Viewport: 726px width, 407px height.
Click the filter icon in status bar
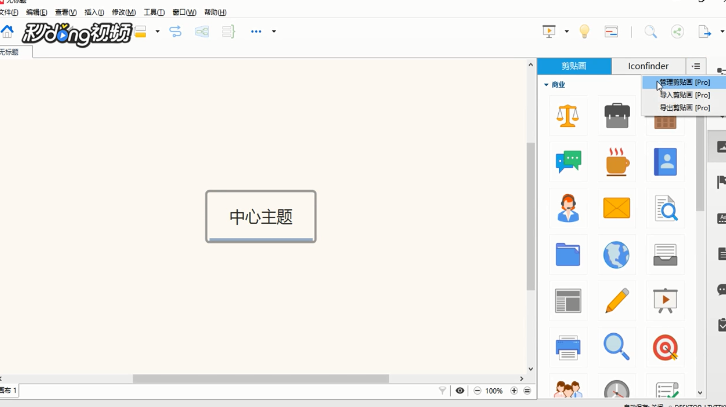[x=442, y=391]
